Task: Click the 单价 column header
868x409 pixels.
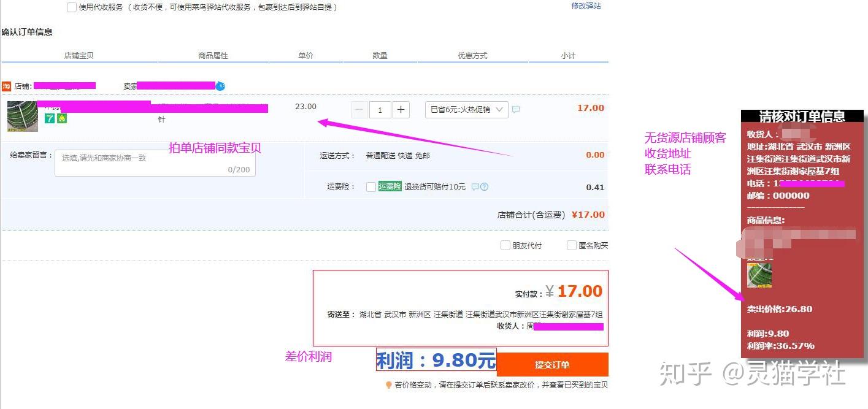Action: [306, 55]
